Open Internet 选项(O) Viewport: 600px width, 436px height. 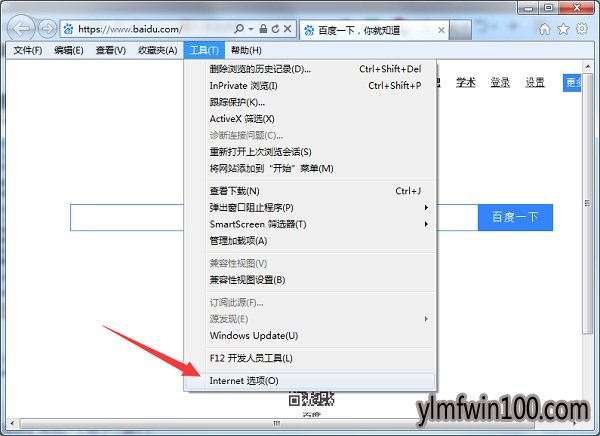(x=310, y=381)
